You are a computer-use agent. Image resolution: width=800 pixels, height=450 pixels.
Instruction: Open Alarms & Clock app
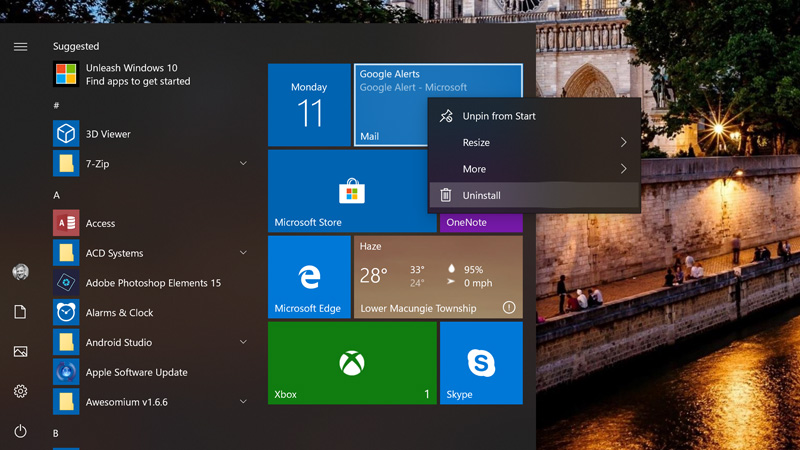pyautogui.click(x=119, y=312)
